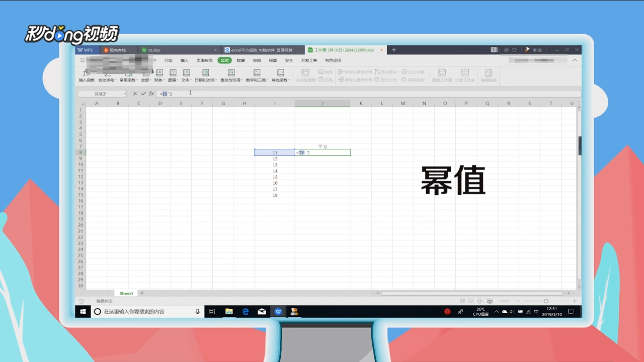Open the WPS hamburger menu icon
The image size is (644, 362).
pos(83,60)
